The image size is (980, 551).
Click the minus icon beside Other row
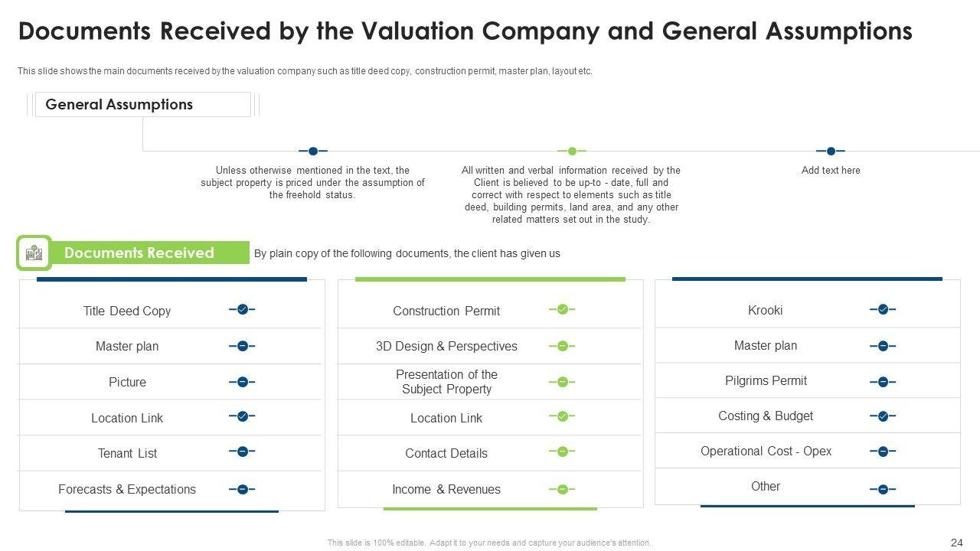click(883, 488)
